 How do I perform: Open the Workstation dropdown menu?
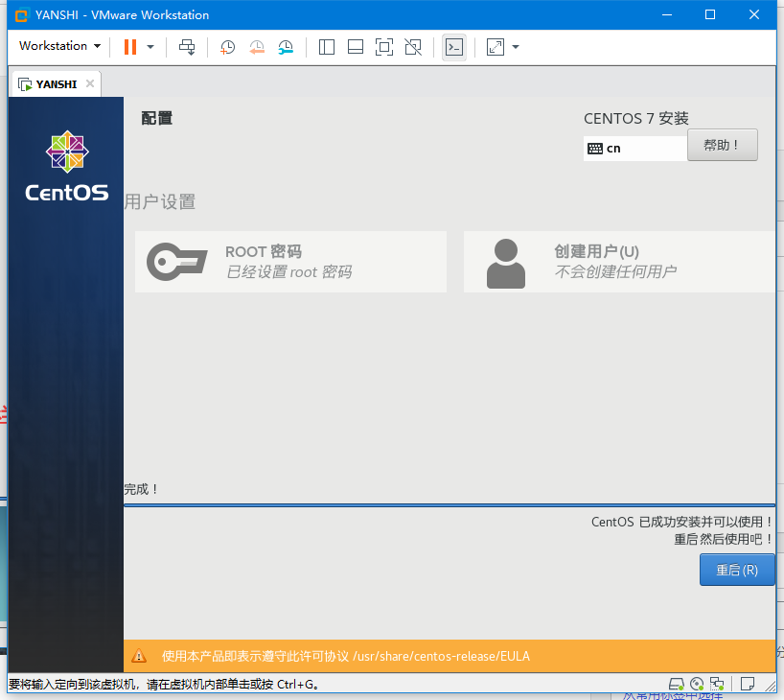pos(59,46)
